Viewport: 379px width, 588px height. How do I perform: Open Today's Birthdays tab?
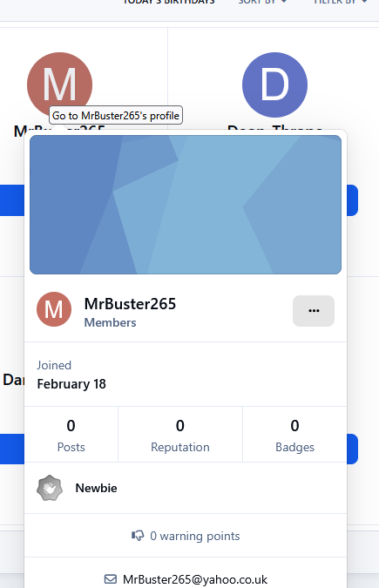point(169,2)
